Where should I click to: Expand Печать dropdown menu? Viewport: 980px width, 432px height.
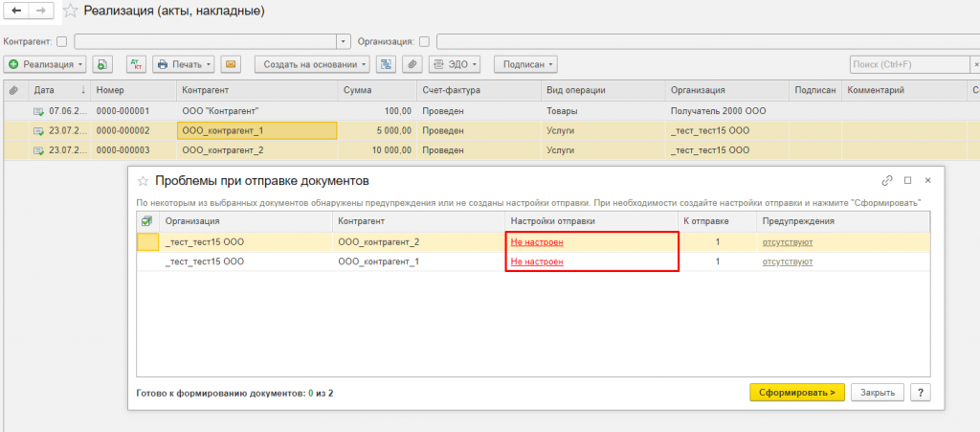(184, 64)
